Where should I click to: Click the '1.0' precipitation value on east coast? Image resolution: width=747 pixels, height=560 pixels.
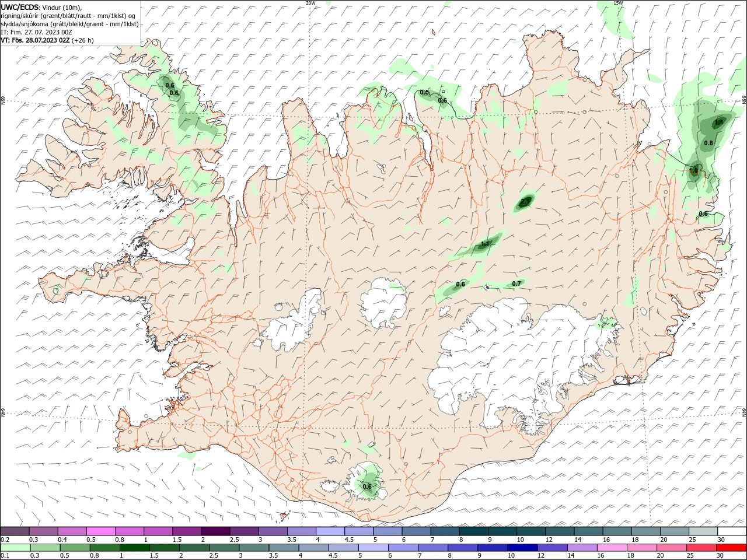(x=694, y=170)
